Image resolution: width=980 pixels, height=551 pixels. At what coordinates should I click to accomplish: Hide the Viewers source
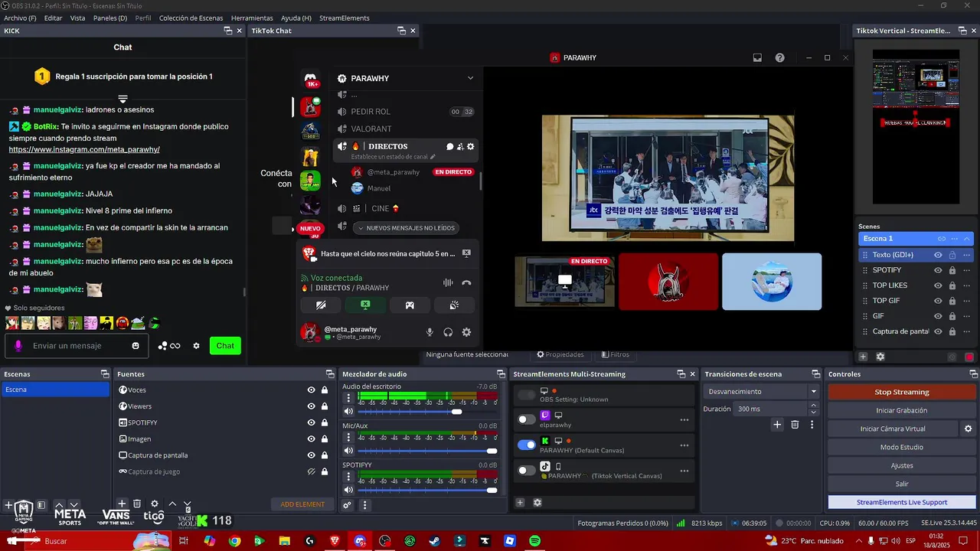coord(311,406)
